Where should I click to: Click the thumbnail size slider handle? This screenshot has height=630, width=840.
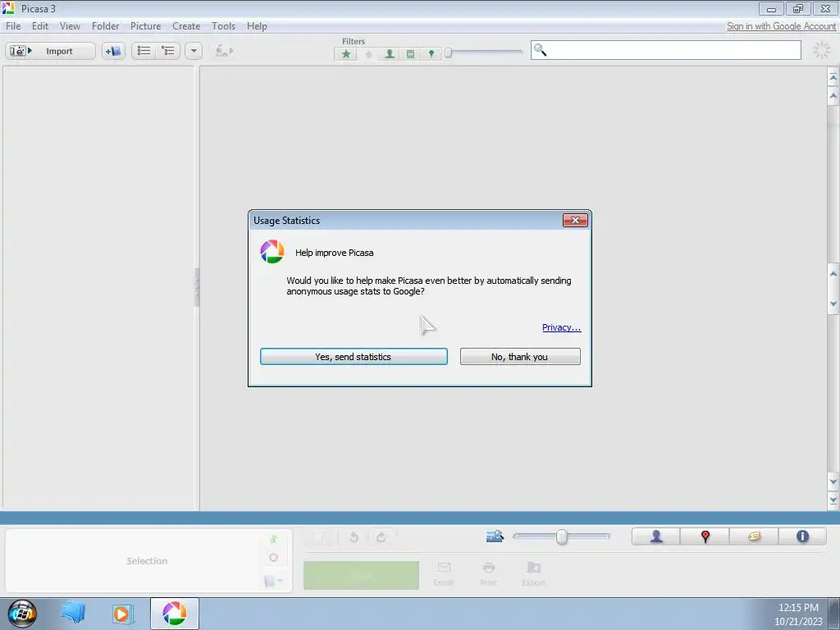pos(561,536)
